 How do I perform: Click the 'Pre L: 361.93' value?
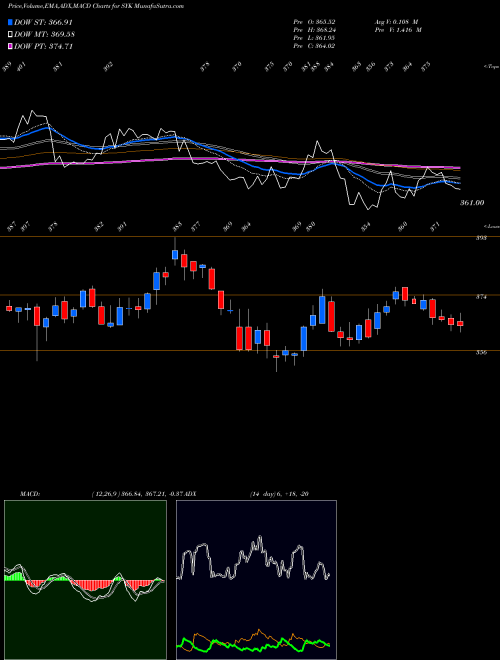click(314, 38)
